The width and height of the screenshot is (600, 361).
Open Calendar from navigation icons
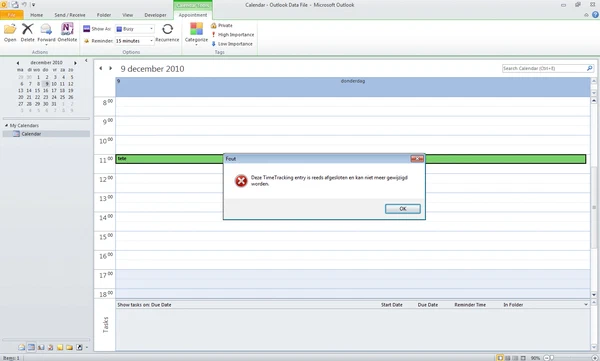coord(31,347)
